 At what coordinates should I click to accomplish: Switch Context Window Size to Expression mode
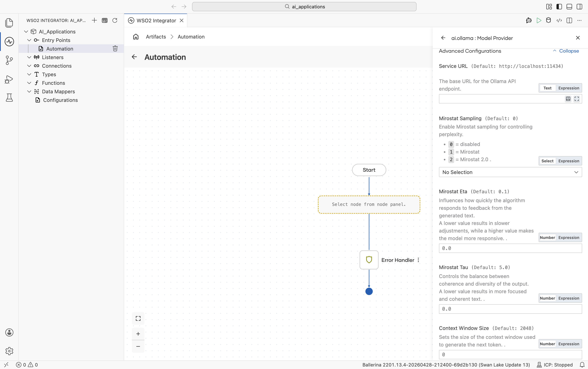(x=569, y=344)
